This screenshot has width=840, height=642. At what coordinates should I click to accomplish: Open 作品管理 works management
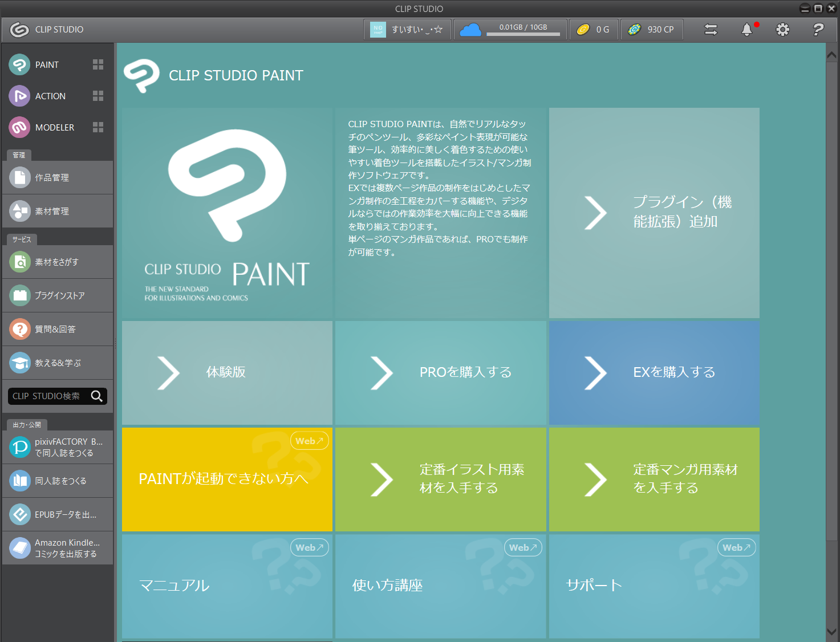coord(58,177)
